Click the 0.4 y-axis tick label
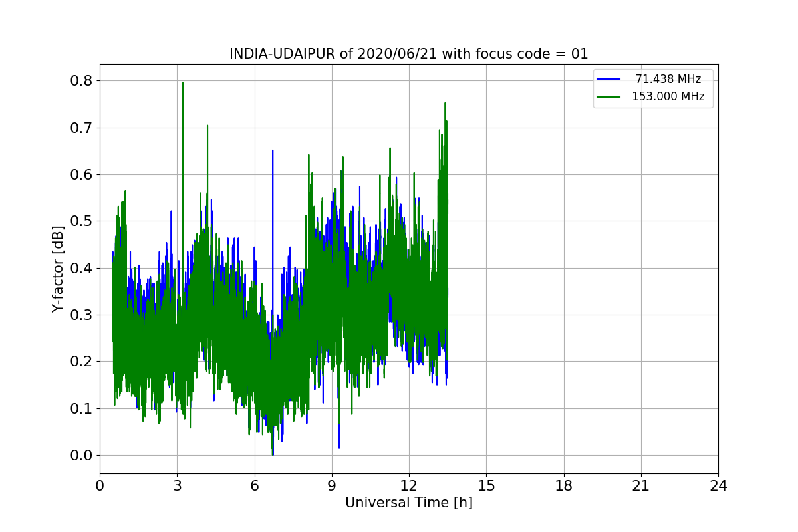The image size is (798, 532). click(81, 268)
